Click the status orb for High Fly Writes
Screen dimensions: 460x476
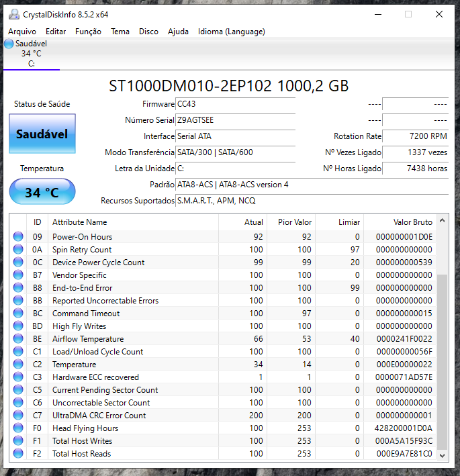coord(18,326)
